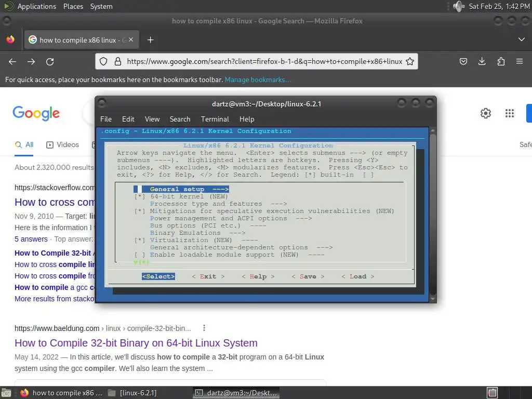Viewport: 532px width, 399px height.
Task: Open the Google apps grid
Action: pyautogui.click(x=509, y=113)
